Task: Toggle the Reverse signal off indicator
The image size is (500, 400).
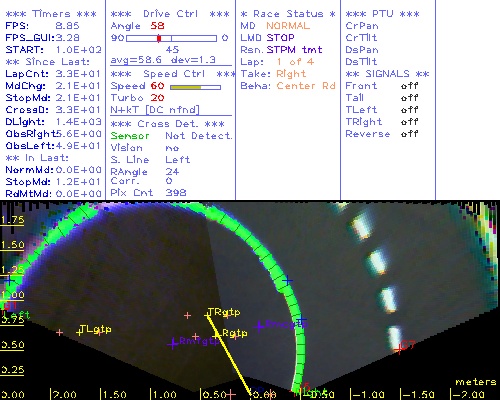Action: click(410, 134)
